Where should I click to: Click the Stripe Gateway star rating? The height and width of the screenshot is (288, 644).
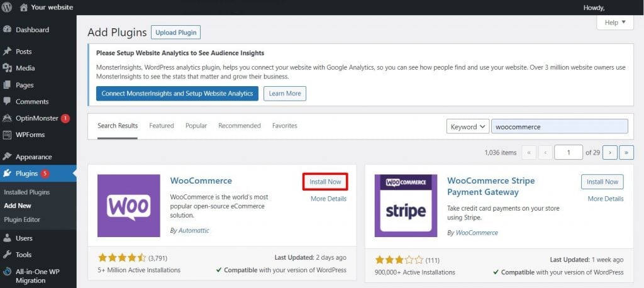399,260
